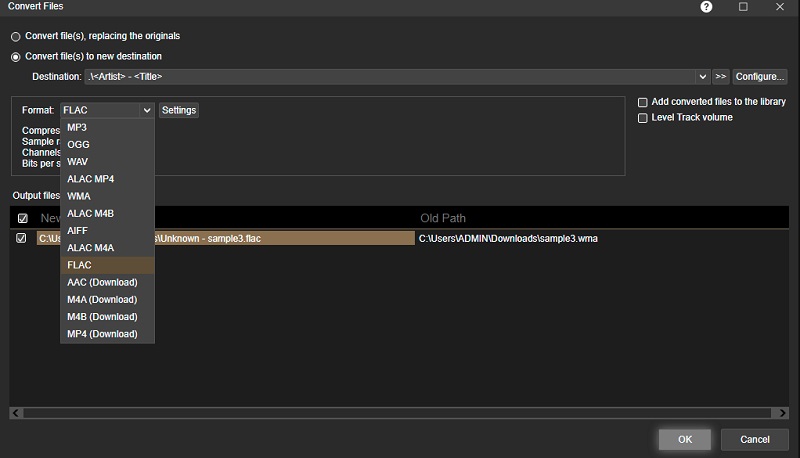Select 'Convert file(s) to new destination' radio
This screenshot has width=800, height=458.
[x=16, y=57]
